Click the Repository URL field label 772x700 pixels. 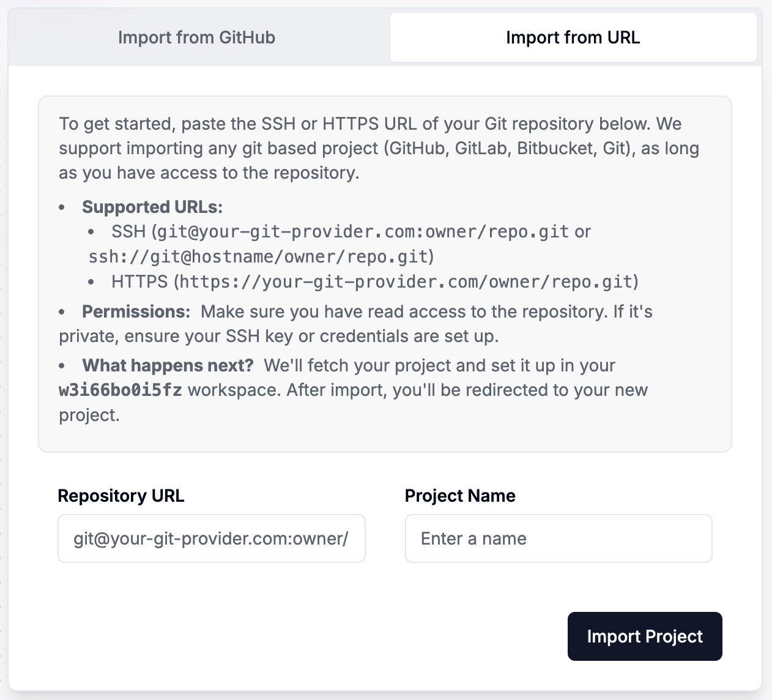pyautogui.click(x=121, y=496)
